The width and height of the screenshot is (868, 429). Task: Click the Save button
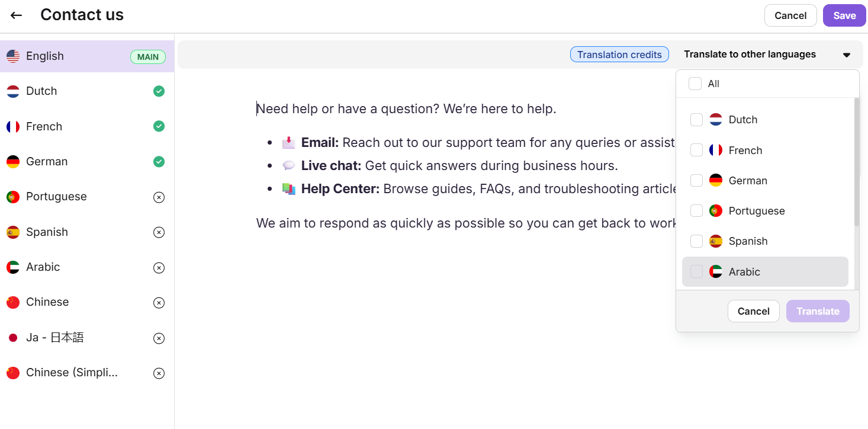coord(844,15)
